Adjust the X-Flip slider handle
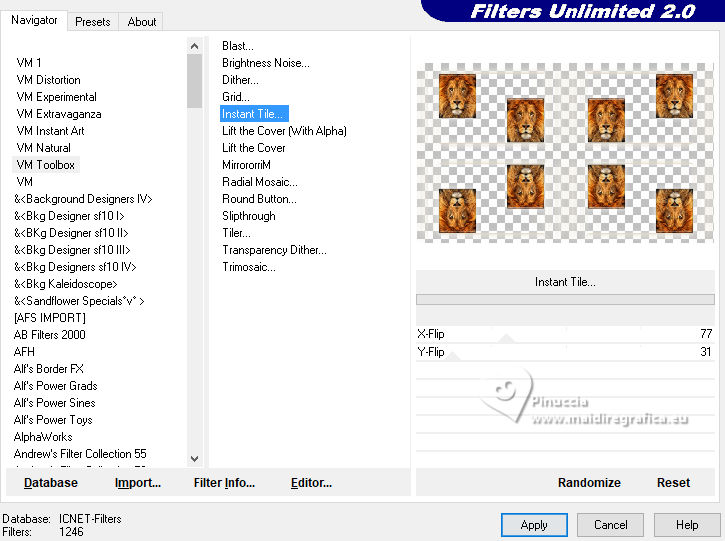 click(x=507, y=338)
